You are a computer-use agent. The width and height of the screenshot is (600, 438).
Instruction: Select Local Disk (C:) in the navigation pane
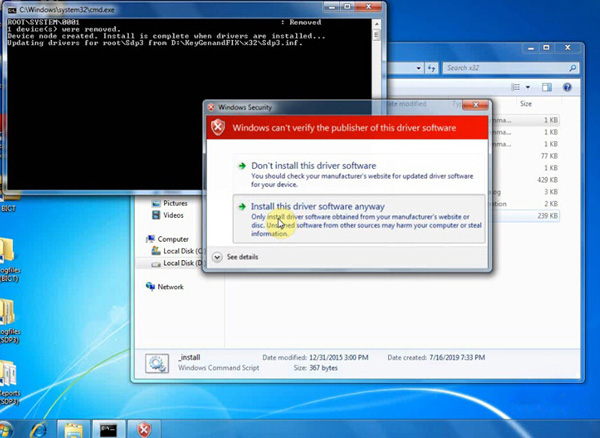[178, 251]
